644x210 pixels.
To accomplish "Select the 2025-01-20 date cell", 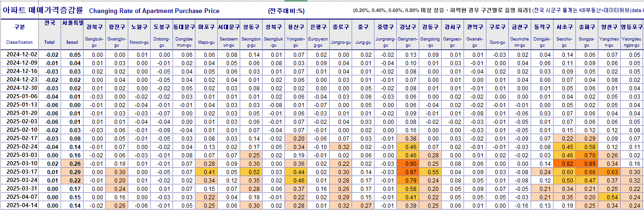I will pyautogui.click(x=20, y=113).
